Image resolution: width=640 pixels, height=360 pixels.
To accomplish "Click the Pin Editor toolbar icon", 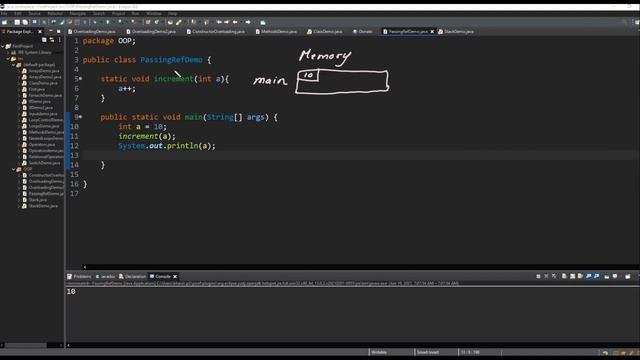I will [x=263, y=22].
